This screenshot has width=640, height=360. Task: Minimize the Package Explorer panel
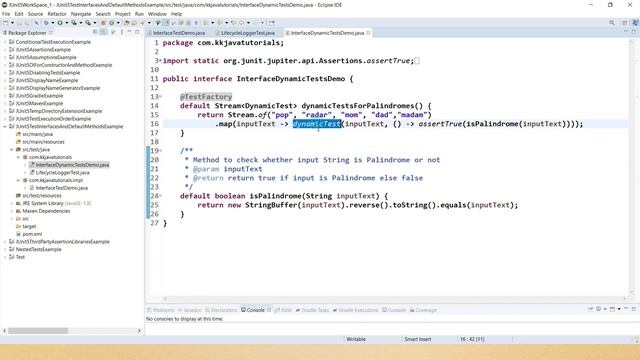129,32
